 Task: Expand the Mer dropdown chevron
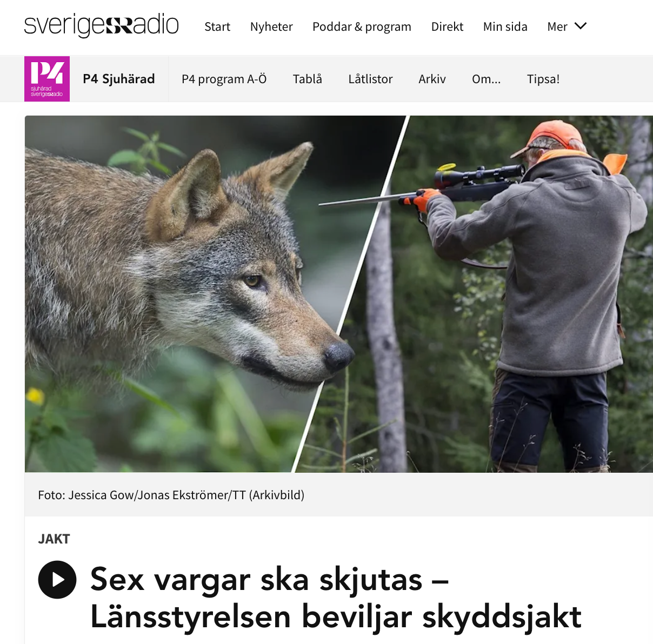[x=581, y=26]
